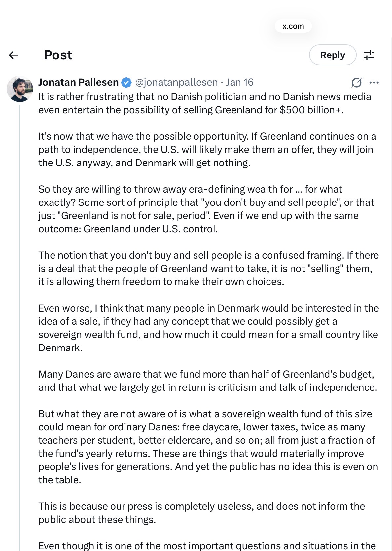Image resolution: width=392 pixels, height=551 pixels.
Task: Open the @jonatanpallesen handle link
Action: pos(176,82)
